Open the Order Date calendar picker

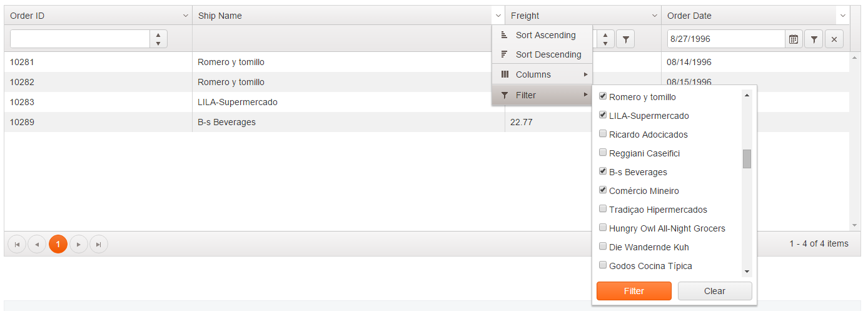(794, 39)
